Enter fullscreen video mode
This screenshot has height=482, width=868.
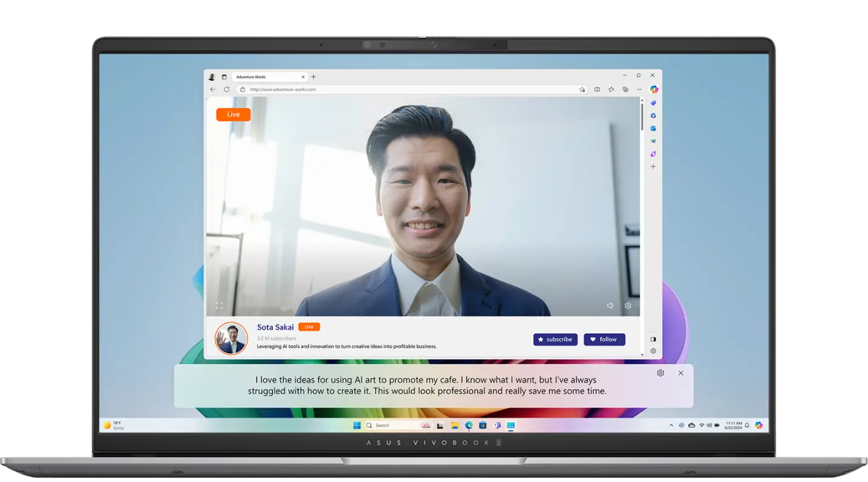pyautogui.click(x=220, y=306)
